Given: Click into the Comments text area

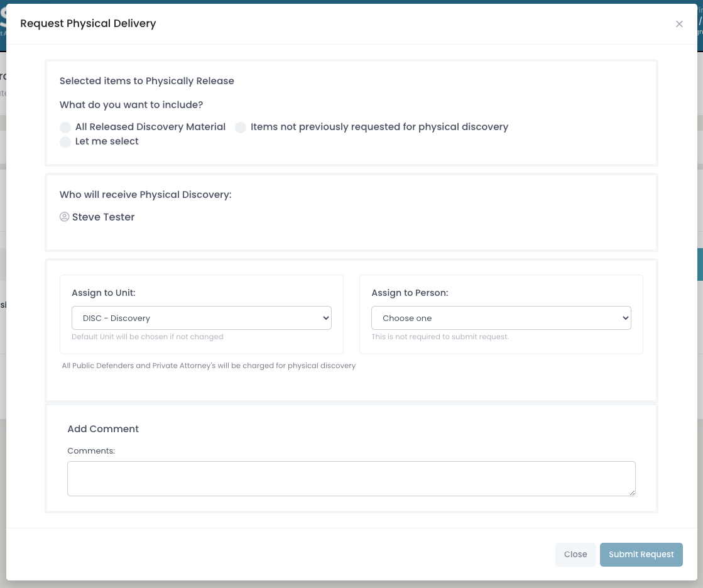Looking at the screenshot, I should [351, 478].
